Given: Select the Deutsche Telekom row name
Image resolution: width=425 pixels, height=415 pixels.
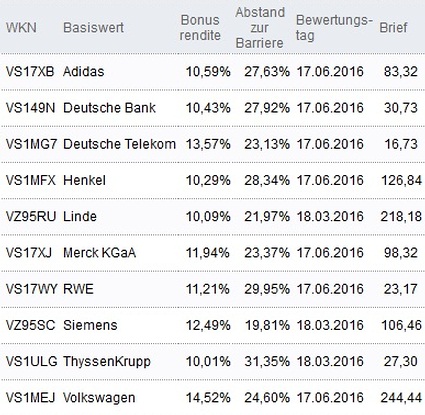Looking at the screenshot, I should [x=119, y=144].
